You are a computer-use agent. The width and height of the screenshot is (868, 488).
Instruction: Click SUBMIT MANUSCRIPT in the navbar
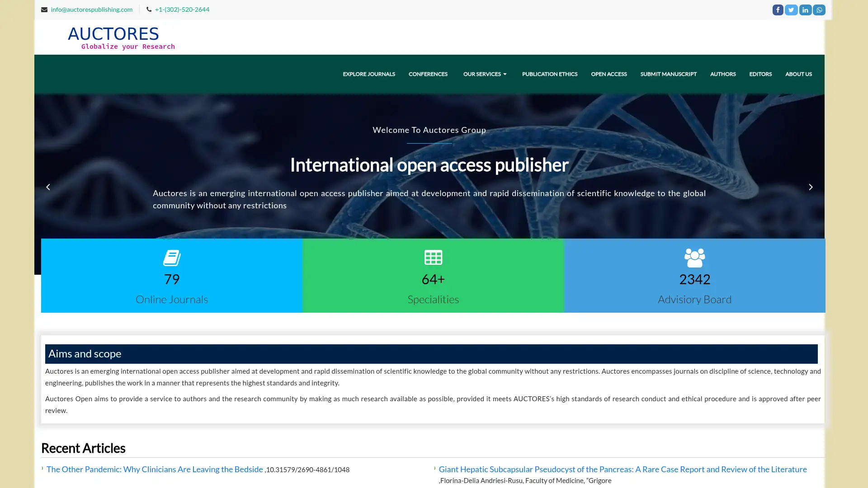click(x=668, y=74)
